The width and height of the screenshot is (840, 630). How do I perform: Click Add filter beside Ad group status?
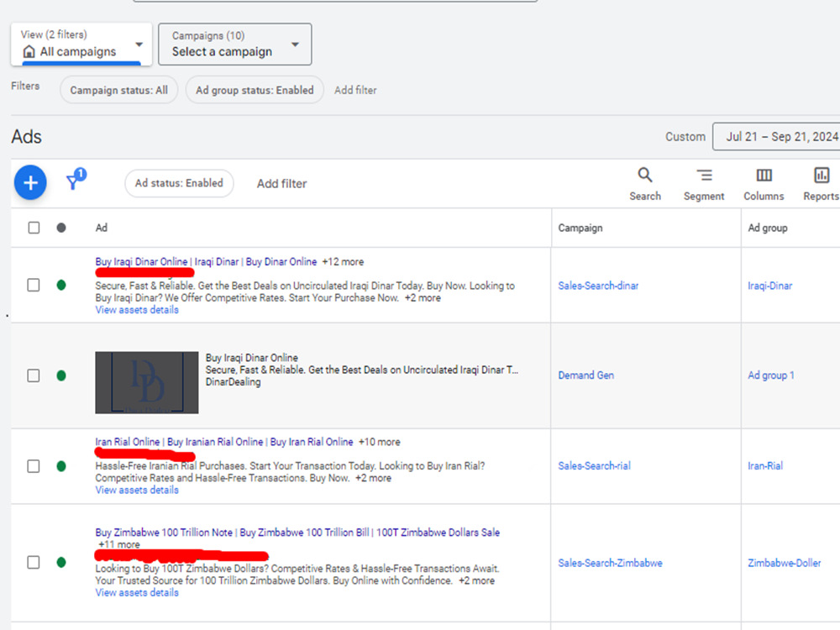pos(355,90)
